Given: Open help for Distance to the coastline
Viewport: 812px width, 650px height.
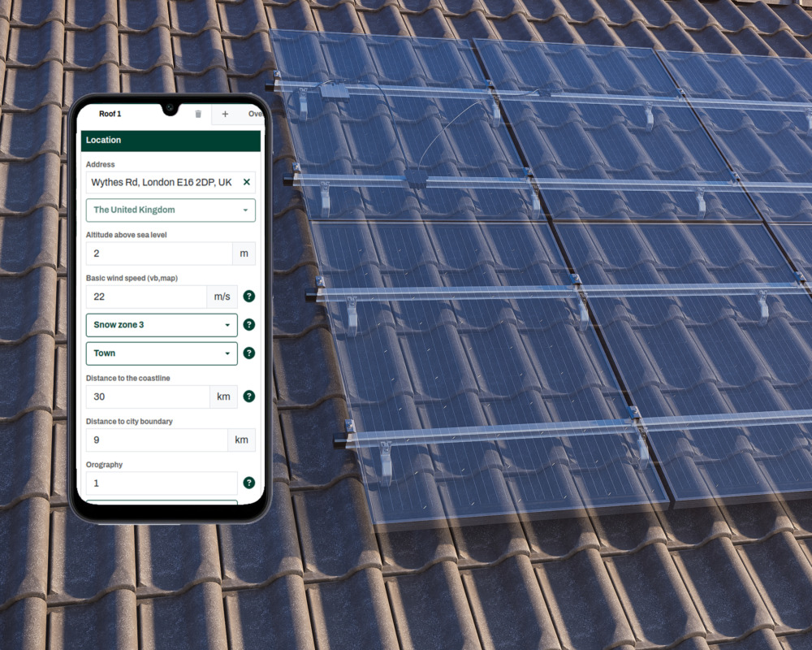Looking at the screenshot, I should (249, 396).
